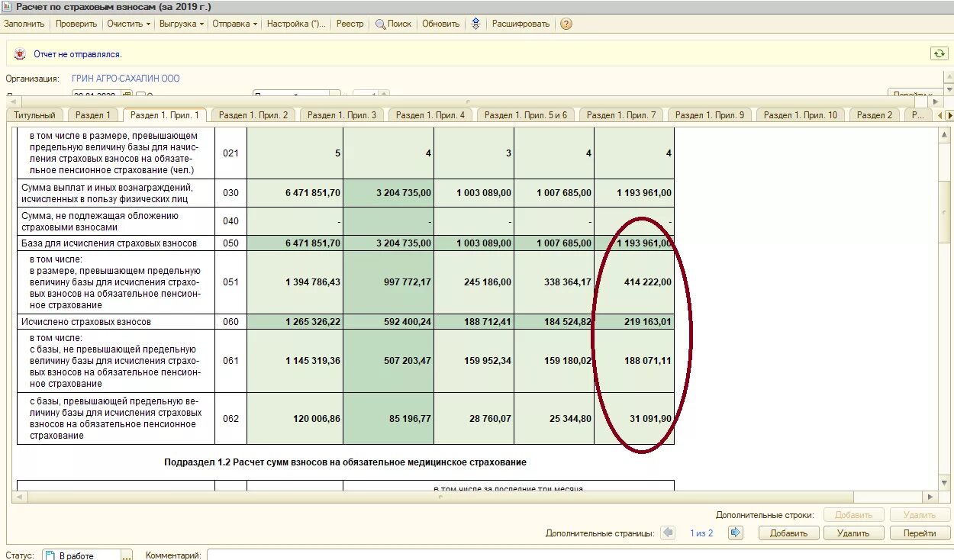Open the Раздел 1. Прил. 5 и 6 tab

point(526,115)
